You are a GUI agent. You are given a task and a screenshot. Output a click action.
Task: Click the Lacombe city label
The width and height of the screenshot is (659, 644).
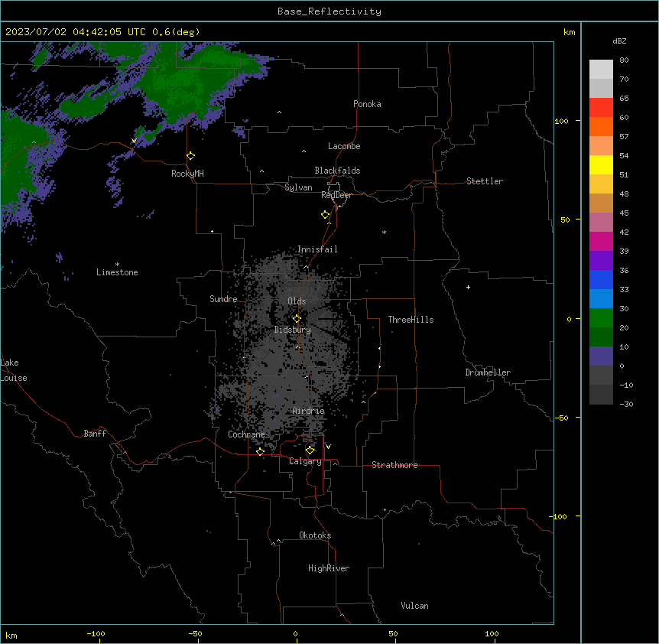pos(344,146)
